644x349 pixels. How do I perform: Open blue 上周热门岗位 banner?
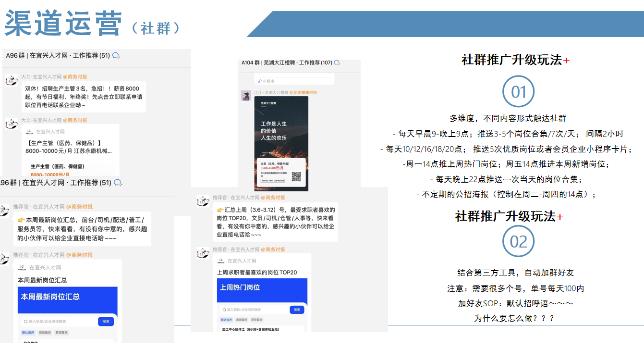click(262, 290)
